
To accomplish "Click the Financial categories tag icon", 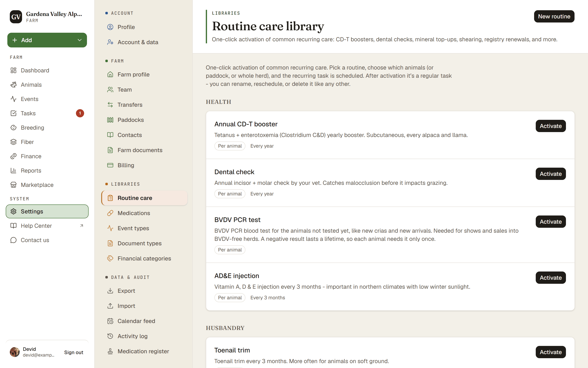I will pyautogui.click(x=110, y=258).
